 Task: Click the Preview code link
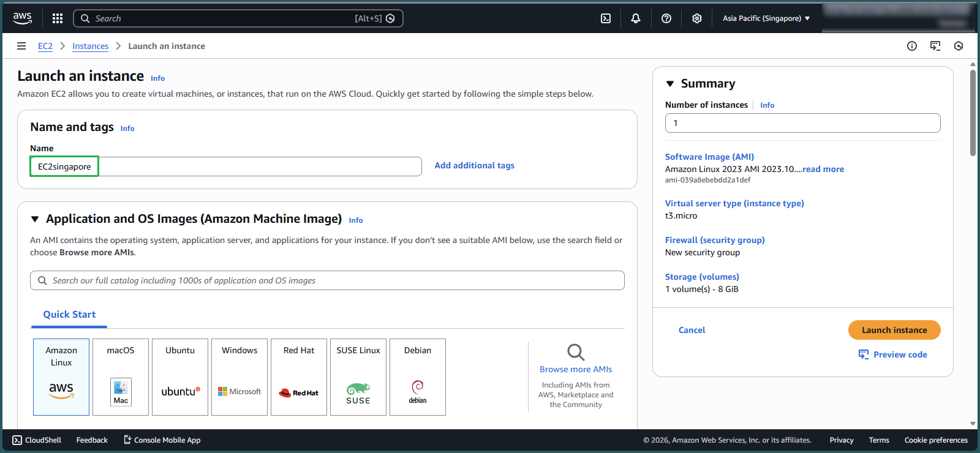pyautogui.click(x=900, y=354)
